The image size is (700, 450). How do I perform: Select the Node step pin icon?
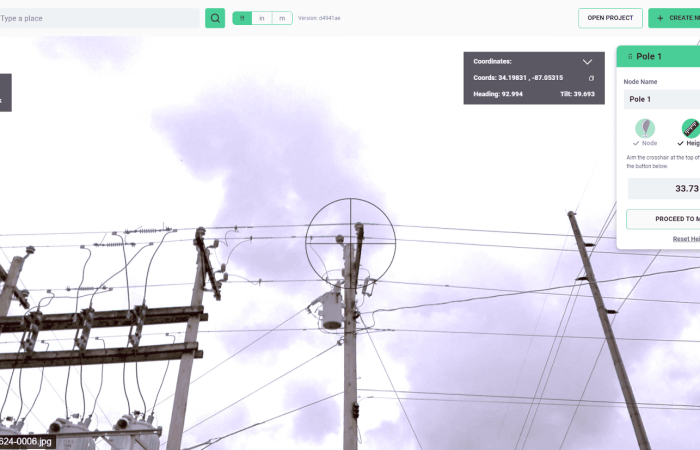[x=645, y=128]
